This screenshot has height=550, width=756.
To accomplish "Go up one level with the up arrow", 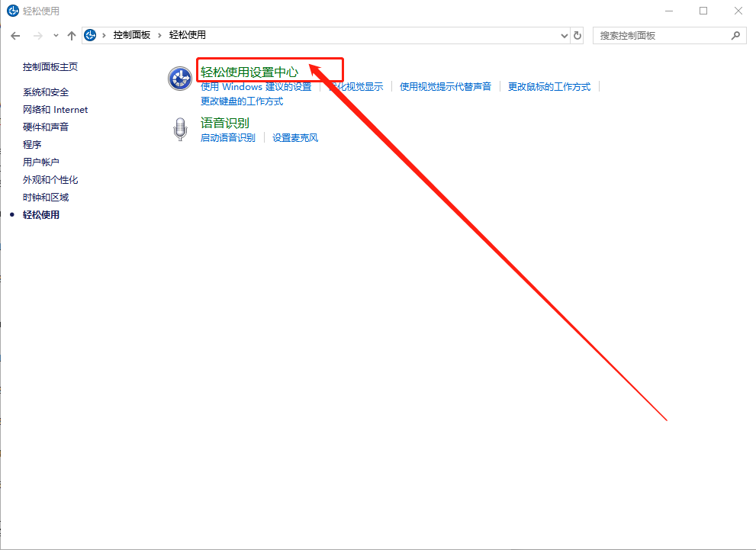I will click(72, 35).
